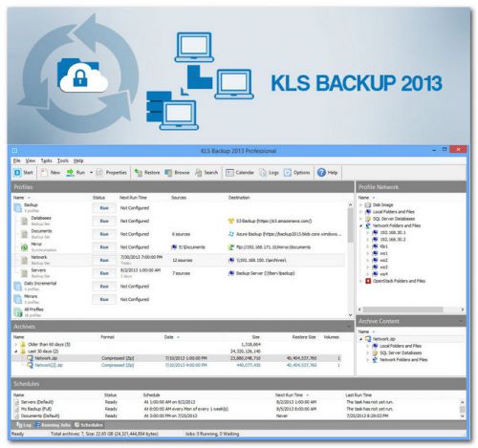Viewport: 478px width, 448px height.
Task: Open the View menu
Action: coord(31,160)
